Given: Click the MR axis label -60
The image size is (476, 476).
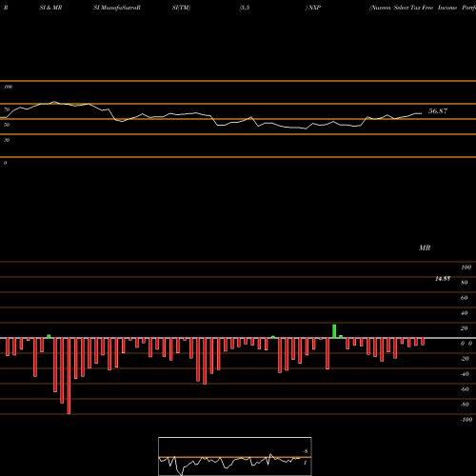Looking at the screenshot, I should point(465,389).
